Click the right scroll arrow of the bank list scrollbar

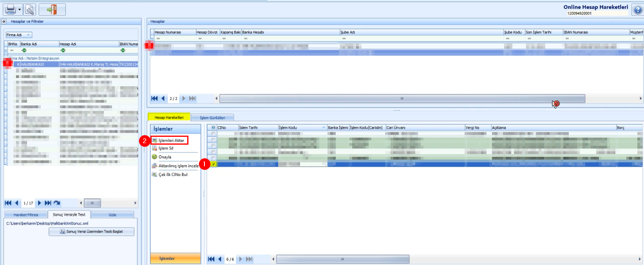pyautogui.click(x=136, y=203)
